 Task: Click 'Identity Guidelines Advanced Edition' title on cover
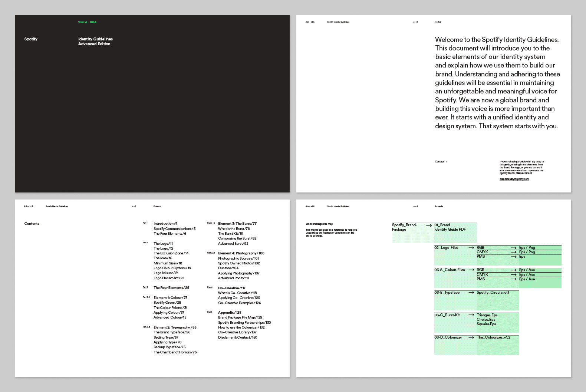click(x=95, y=42)
